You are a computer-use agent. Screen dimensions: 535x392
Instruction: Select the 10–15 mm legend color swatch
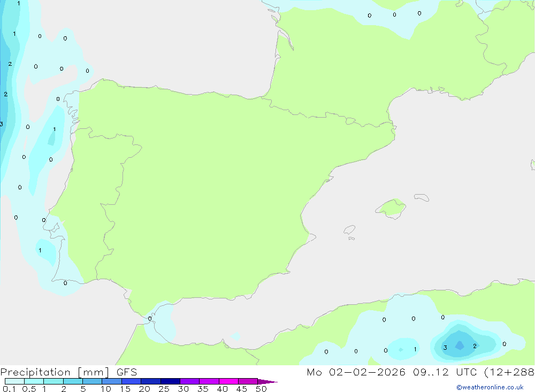[112, 381]
